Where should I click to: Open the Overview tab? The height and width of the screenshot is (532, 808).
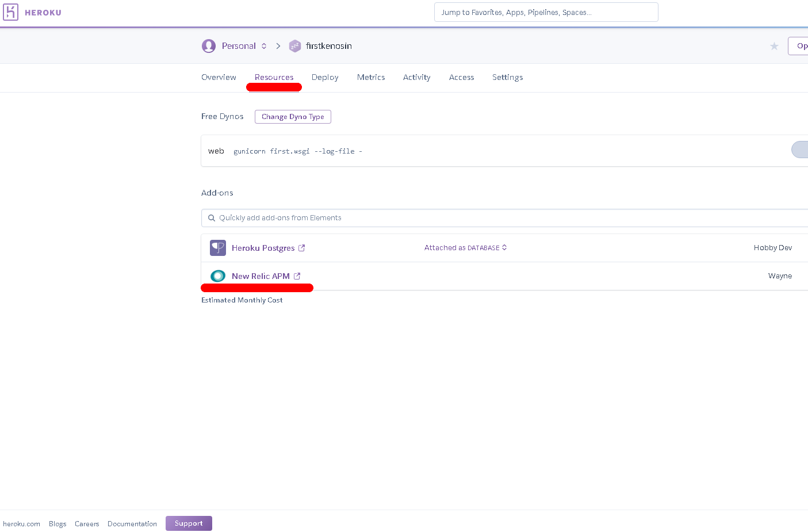click(219, 77)
